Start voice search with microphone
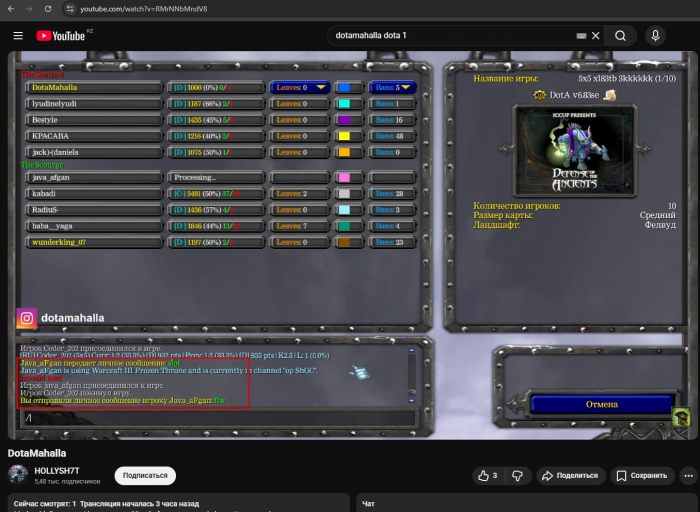Screen dimensions: 700x512 655,36
